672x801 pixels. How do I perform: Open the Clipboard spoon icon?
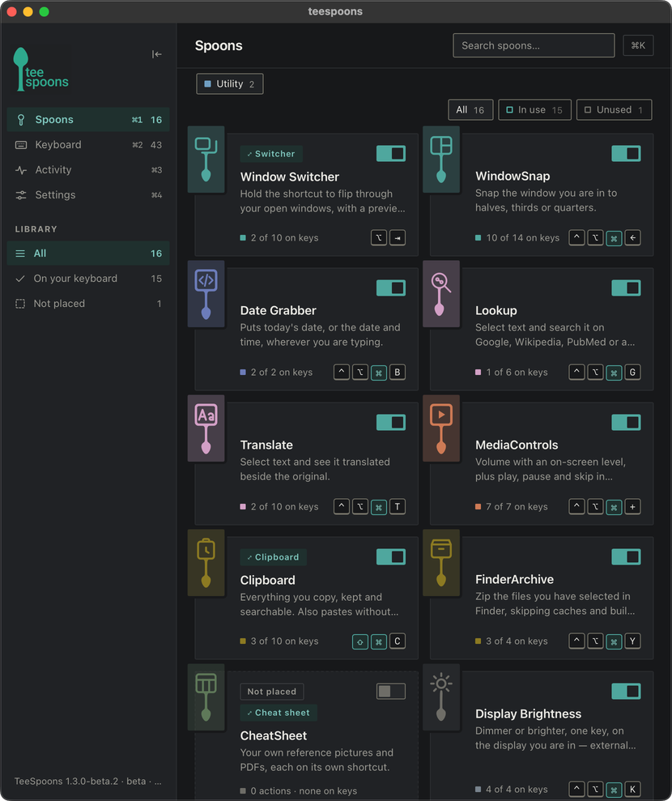206,562
